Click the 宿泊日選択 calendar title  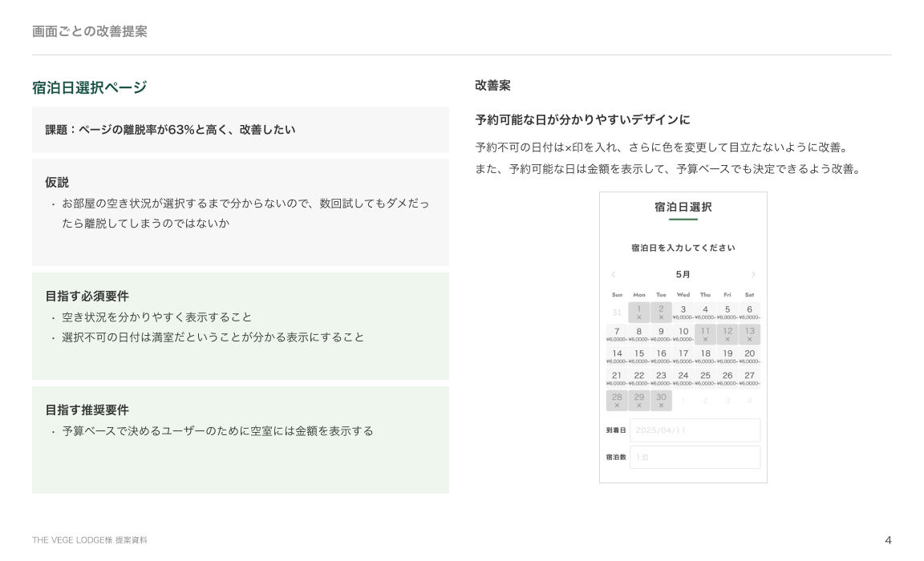[683, 207]
